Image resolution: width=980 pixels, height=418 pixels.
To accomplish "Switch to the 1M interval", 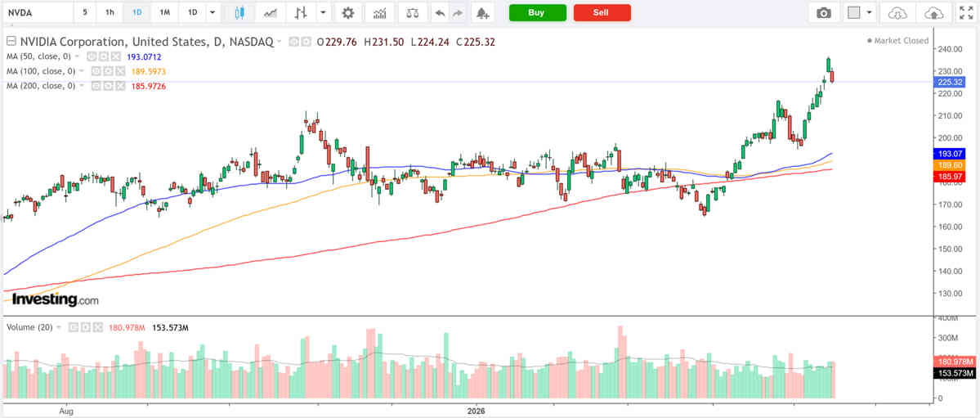I will (164, 12).
